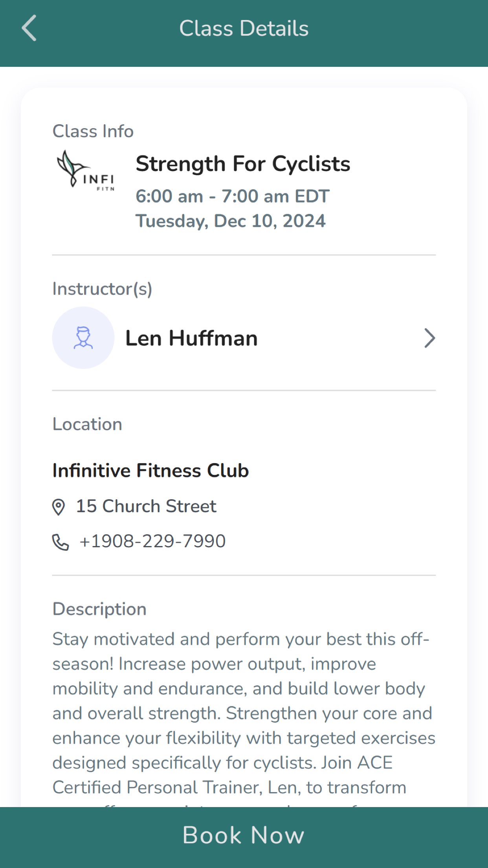Viewport: 488px width, 868px height.
Task: Tap the Class Info section label
Action: coord(93,131)
